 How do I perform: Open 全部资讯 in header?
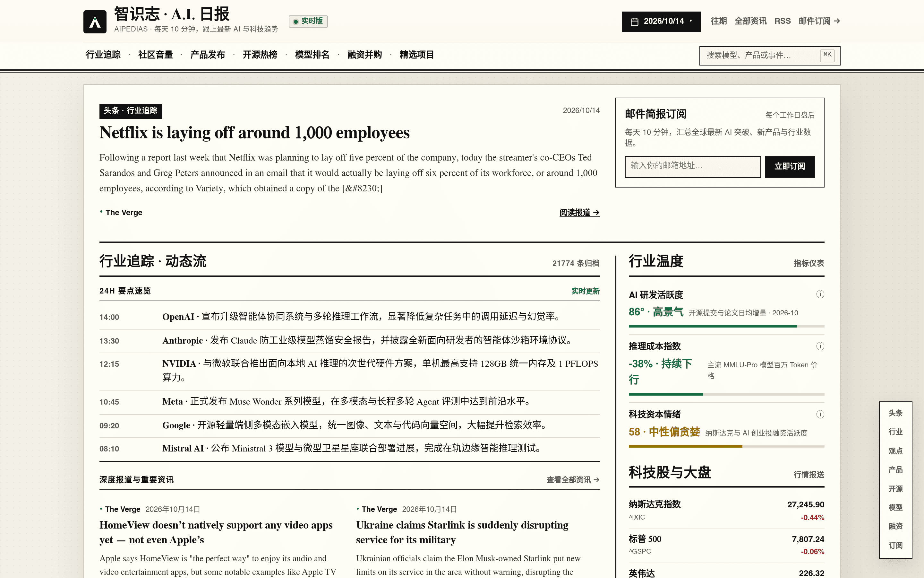coord(750,21)
